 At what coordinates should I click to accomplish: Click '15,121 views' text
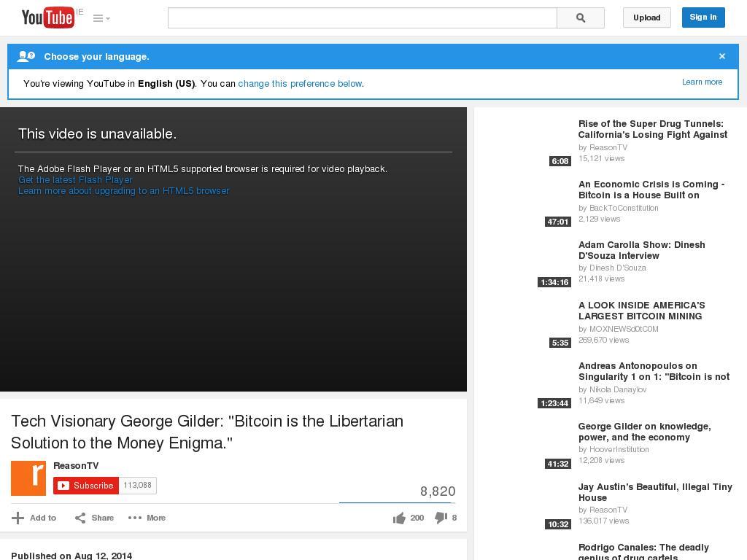601,158
